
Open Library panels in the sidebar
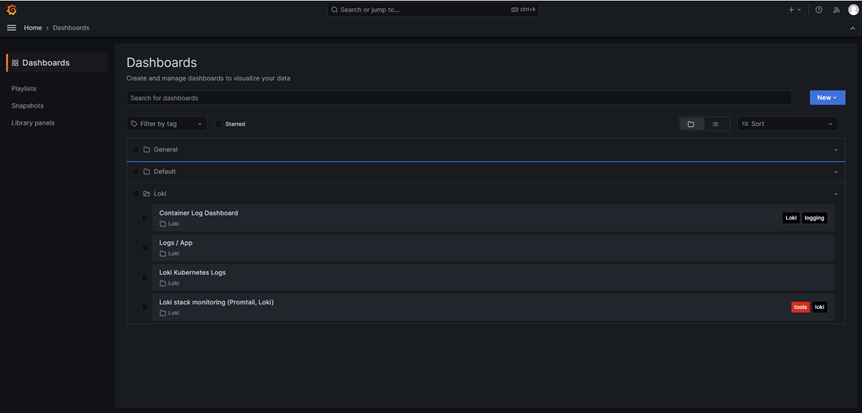33,123
